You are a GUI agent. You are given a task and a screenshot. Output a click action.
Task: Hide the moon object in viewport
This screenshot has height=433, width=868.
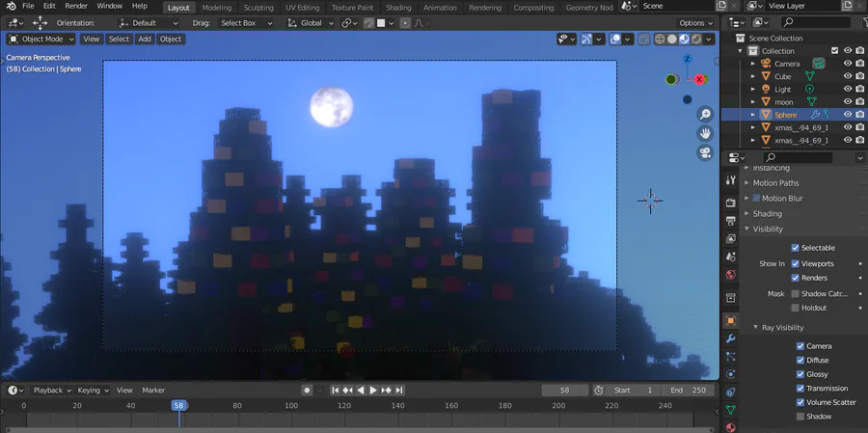tap(848, 102)
